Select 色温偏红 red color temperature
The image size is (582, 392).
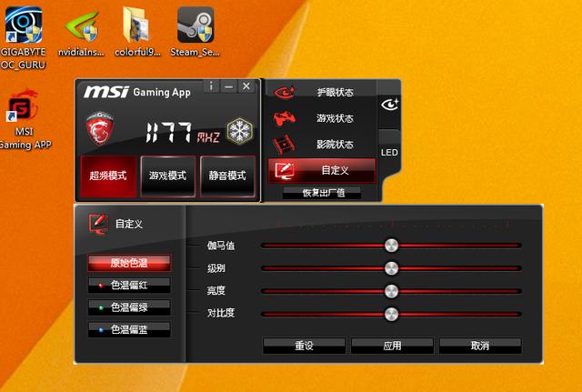[x=129, y=285]
